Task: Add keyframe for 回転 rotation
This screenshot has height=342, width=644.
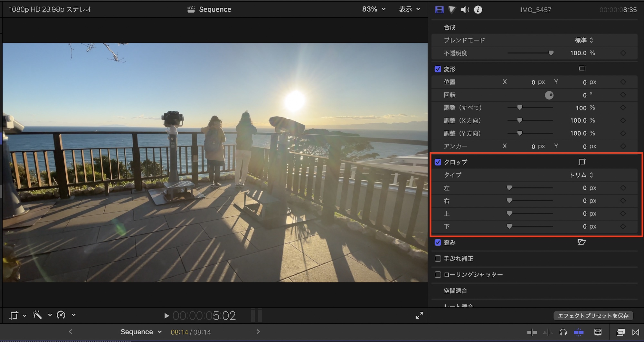Action: pos(623,95)
